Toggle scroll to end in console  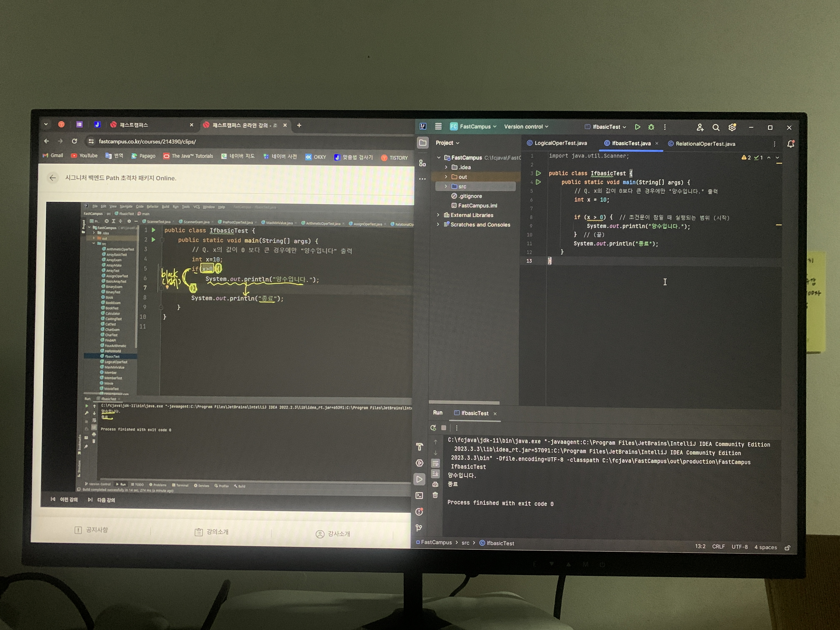(x=435, y=474)
